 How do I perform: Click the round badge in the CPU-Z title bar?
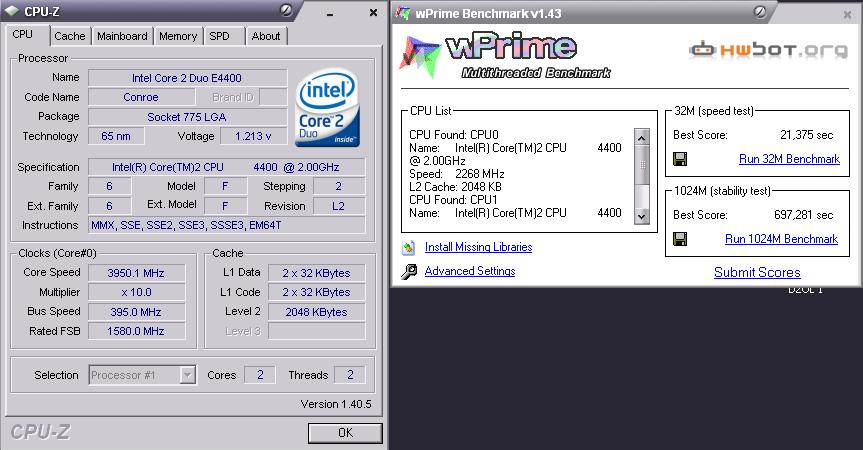point(286,10)
